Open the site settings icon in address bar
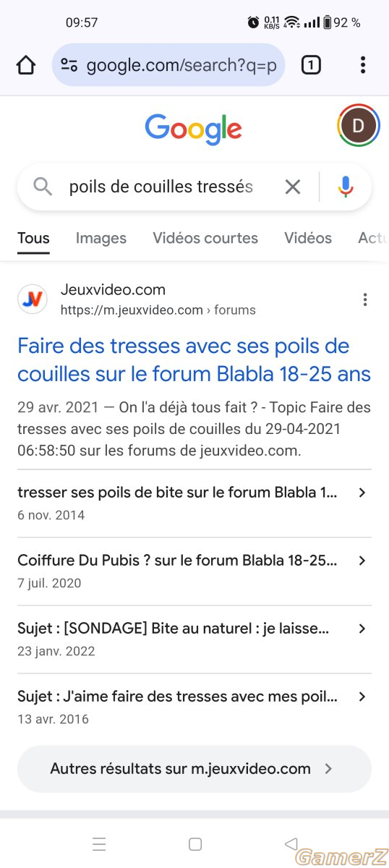Viewport: 389px width, 868px height. [x=69, y=66]
